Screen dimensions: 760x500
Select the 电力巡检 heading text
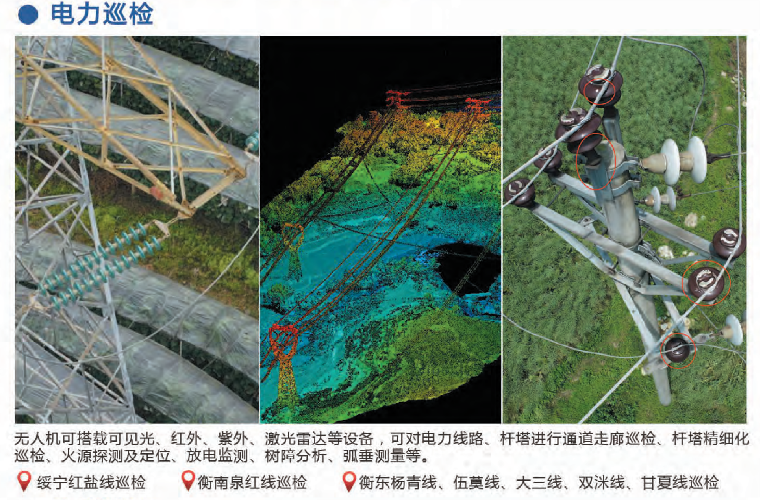[x=102, y=14]
